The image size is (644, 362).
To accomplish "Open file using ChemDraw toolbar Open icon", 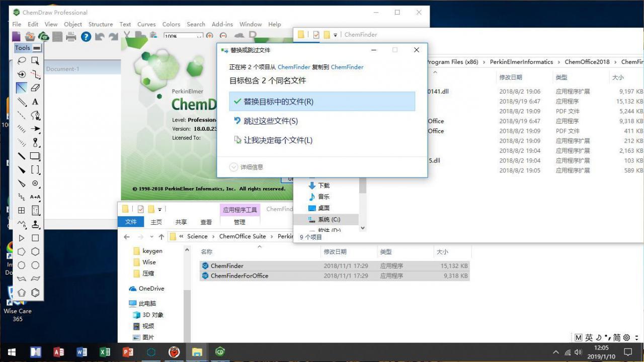I will click(x=30, y=36).
